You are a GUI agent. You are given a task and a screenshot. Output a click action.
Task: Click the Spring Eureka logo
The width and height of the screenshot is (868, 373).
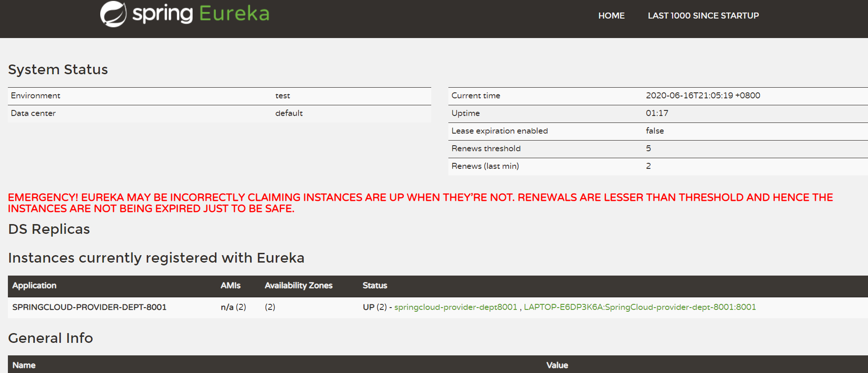click(x=185, y=13)
